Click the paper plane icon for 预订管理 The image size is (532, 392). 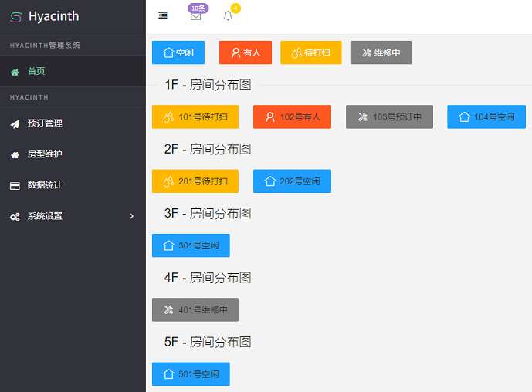coord(15,124)
